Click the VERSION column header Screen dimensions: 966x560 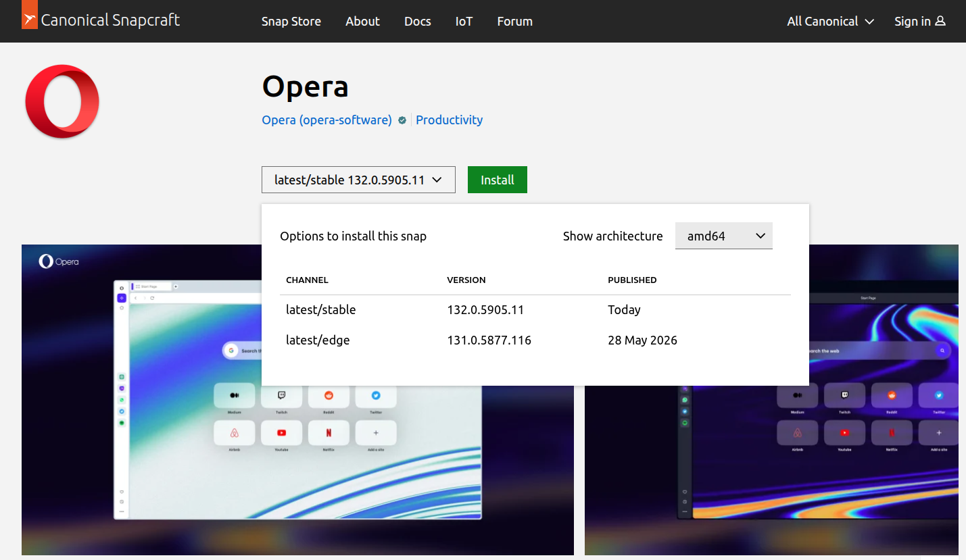pos(466,280)
